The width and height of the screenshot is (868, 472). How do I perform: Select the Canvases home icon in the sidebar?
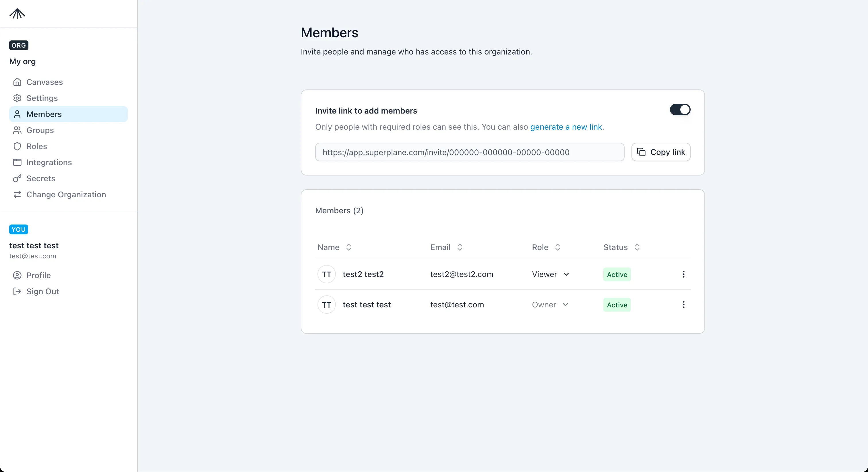pos(18,82)
